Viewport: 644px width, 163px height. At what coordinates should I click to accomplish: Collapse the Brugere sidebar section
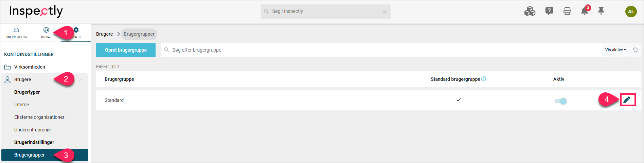(x=82, y=79)
